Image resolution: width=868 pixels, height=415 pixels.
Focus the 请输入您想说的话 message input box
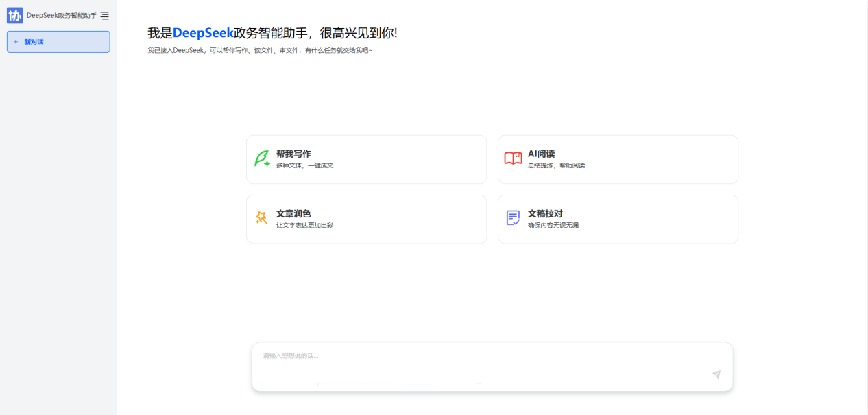pyautogui.click(x=492, y=367)
